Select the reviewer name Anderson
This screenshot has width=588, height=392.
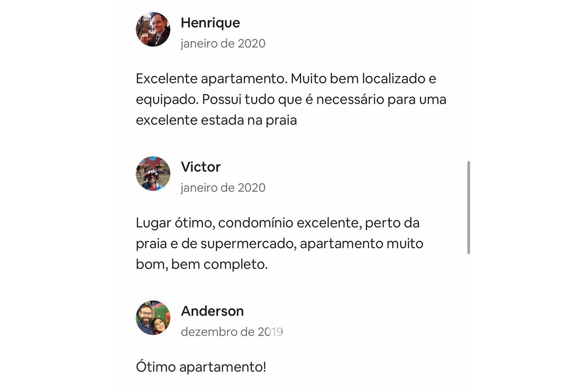tap(212, 311)
